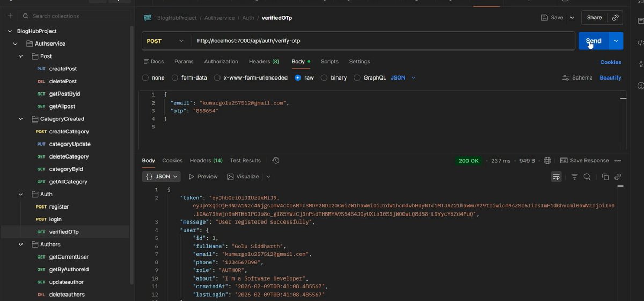Open the response JSON format dropdown
The height and width of the screenshot is (301, 644).
[162, 177]
